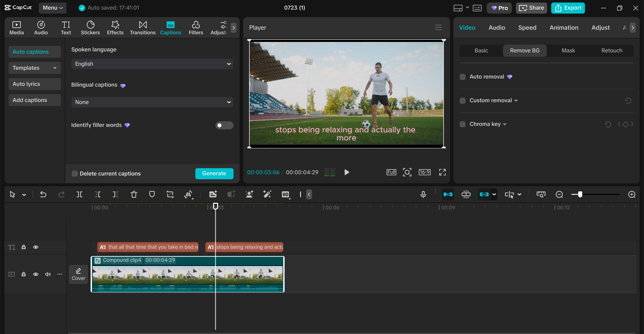Undo the last action
This screenshot has width=644, height=334.
43,194
